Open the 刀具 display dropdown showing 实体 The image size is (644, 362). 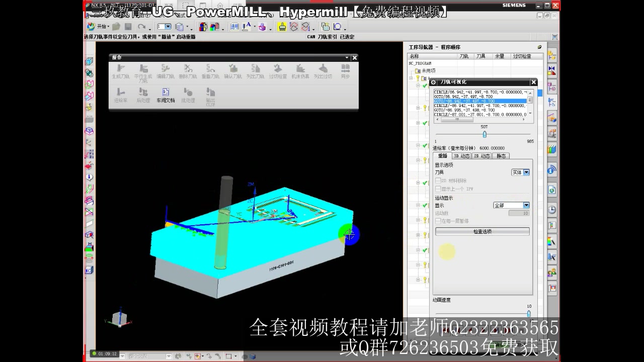click(x=521, y=172)
